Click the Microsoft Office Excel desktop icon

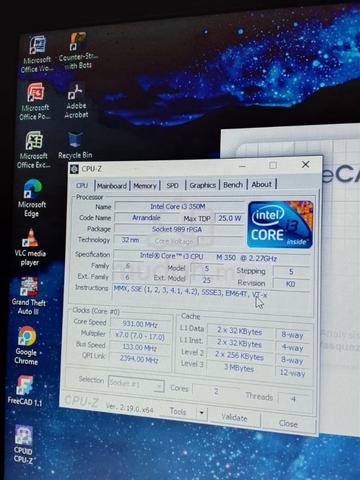click(34, 150)
